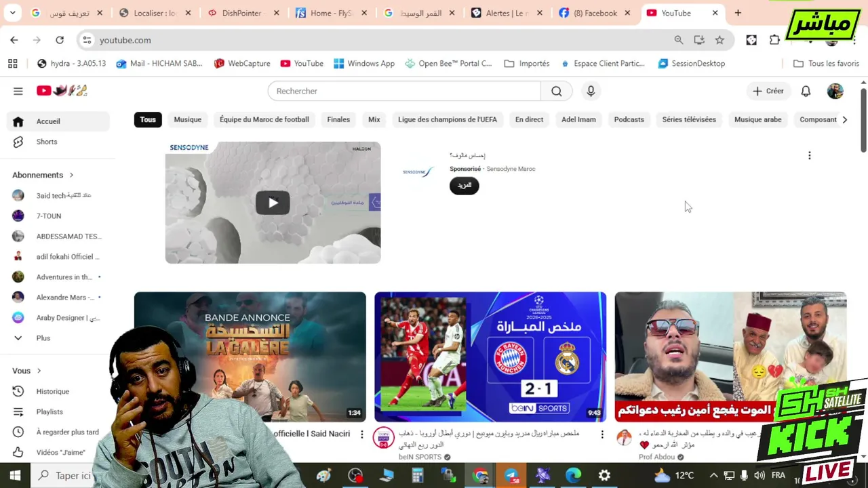Select the Adel Imam chip
The height and width of the screenshot is (488, 868).
pyautogui.click(x=578, y=119)
